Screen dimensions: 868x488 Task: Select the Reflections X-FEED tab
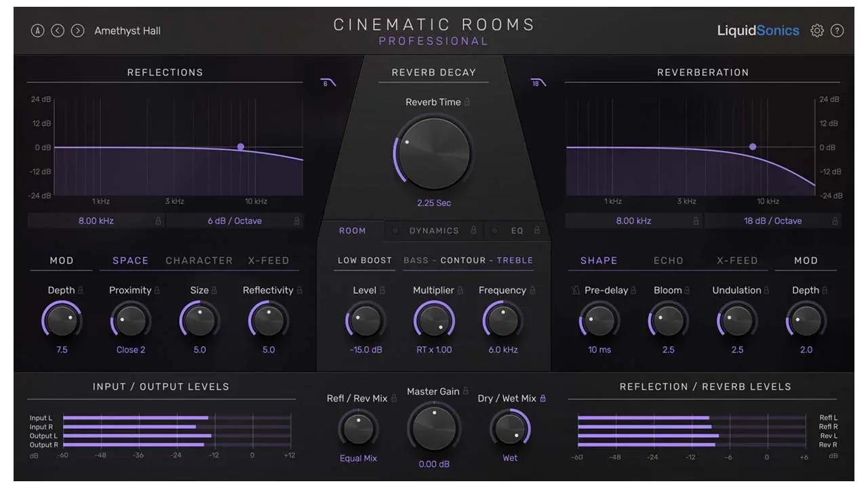click(x=269, y=260)
